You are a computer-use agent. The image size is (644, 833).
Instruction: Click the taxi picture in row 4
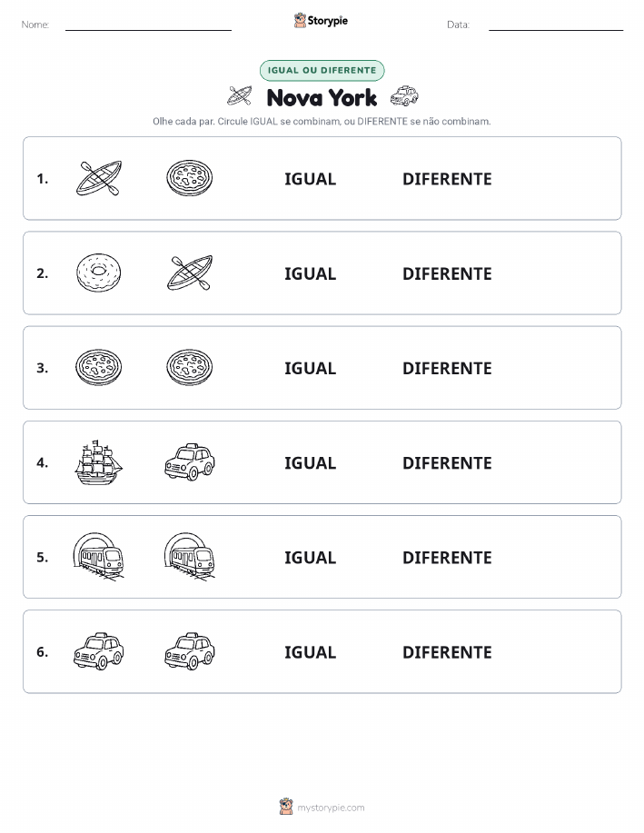(x=190, y=462)
